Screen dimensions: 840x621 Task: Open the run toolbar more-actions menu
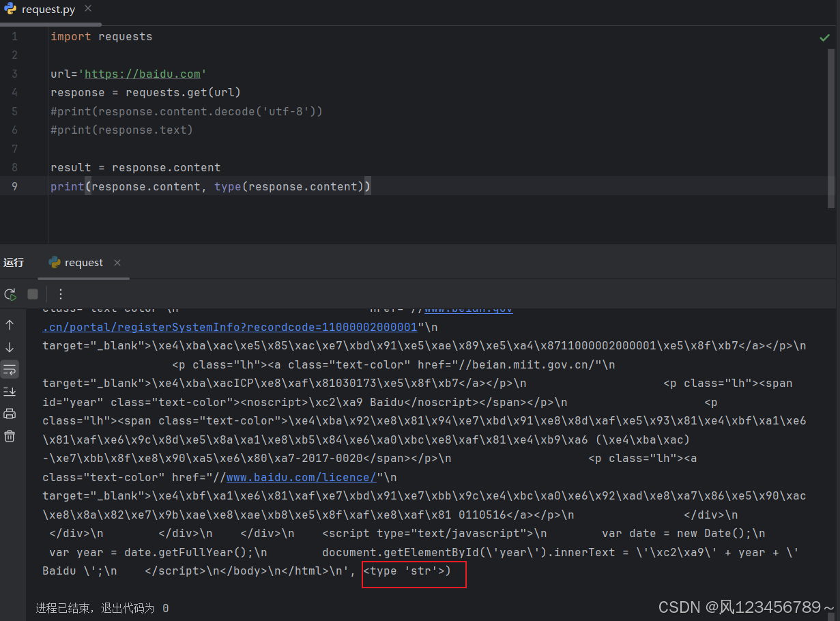[x=61, y=294]
